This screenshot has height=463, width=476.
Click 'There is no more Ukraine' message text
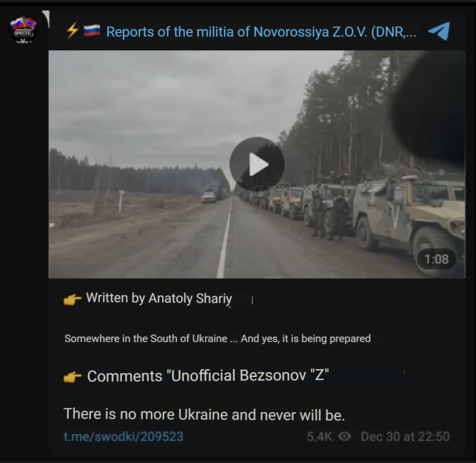point(204,414)
